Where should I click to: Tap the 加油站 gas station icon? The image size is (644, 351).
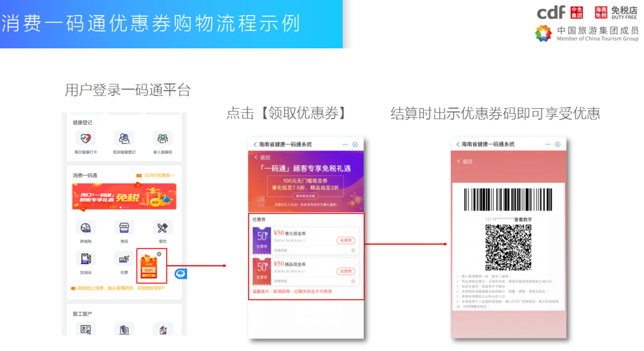coord(85,259)
